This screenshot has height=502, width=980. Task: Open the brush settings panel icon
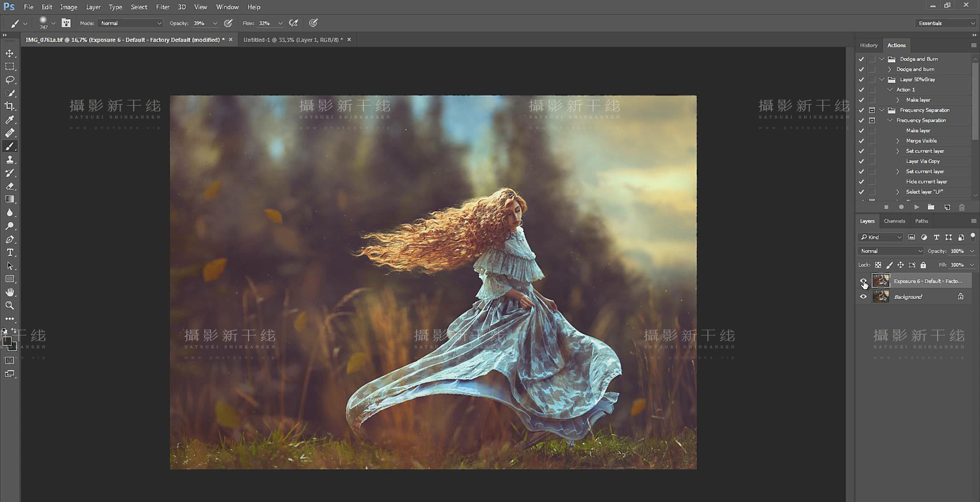66,23
